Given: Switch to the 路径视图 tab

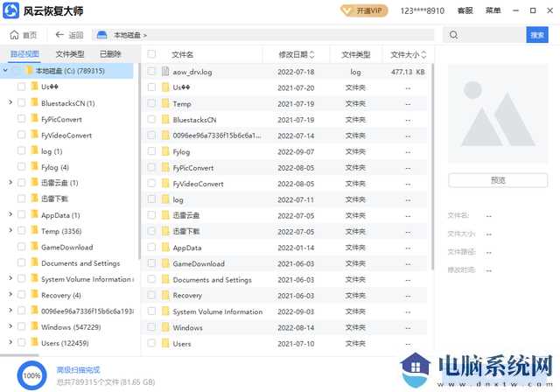Looking at the screenshot, I should coord(24,54).
